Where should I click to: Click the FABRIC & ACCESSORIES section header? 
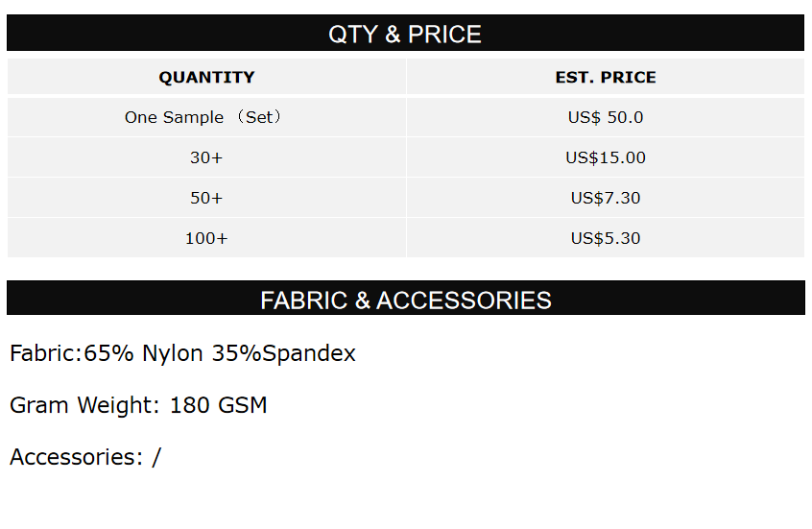click(405, 301)
